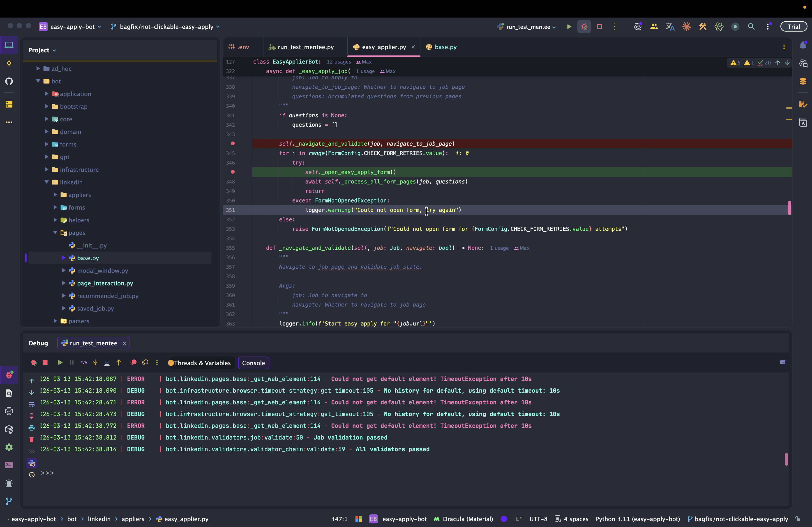Toggle breakpoint on _open_easy_apply_form line
This screenshot has height=527, width=812.
pos(233,172)
